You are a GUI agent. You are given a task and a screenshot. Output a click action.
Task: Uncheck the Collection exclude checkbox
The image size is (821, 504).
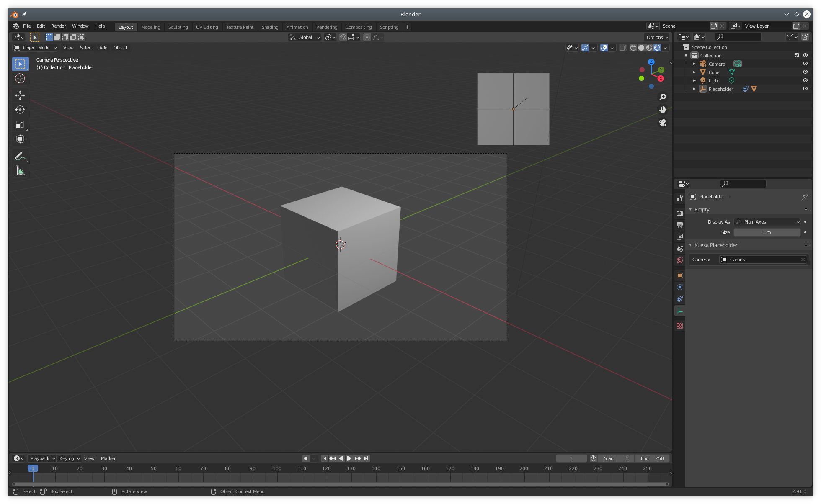pos(797,55)
